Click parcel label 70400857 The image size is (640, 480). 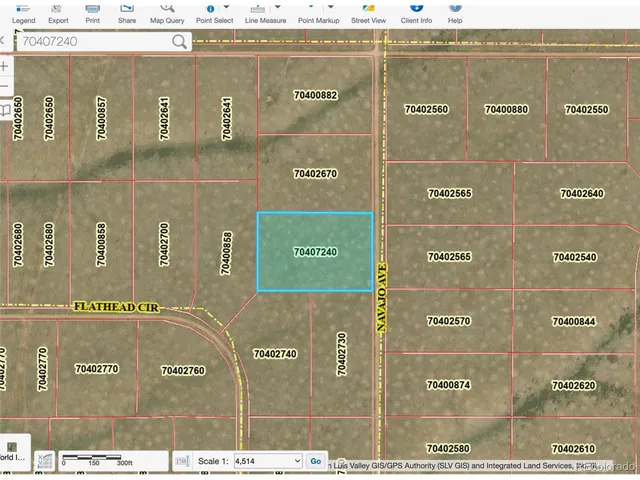click(102, 118)
